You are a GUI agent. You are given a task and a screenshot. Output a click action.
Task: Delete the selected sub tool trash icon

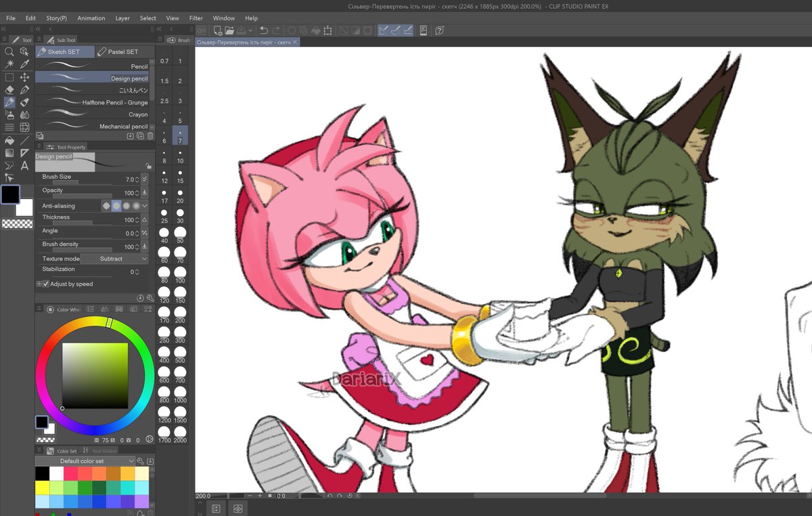tap(150, 135)
